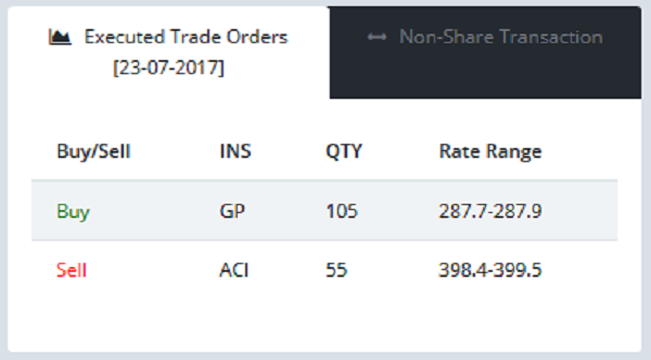Click the quantity value 55
This screenshot has height=360, width=651.
pos(336,270)
